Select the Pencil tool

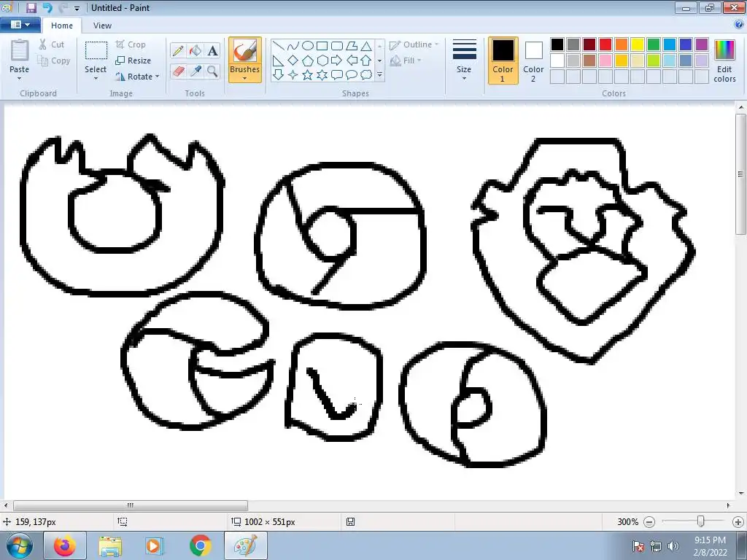tap(178, 50)
